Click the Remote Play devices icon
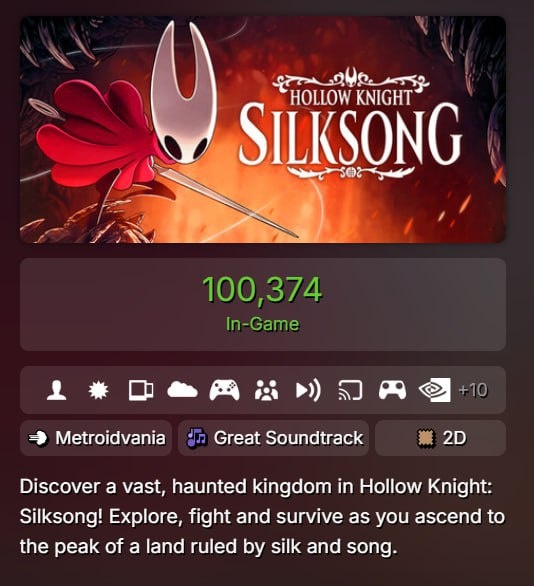The height and width of the screenshot is (586, 534). [x=141, y=390]
